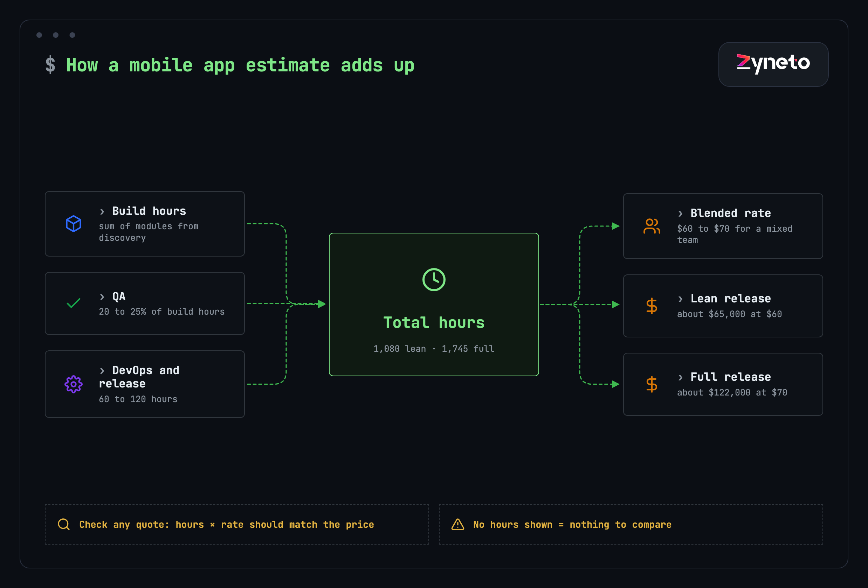This screenshot has width=868, height=588.
Task: Click the clock icon above Total hours
Action: click(434, 279)
